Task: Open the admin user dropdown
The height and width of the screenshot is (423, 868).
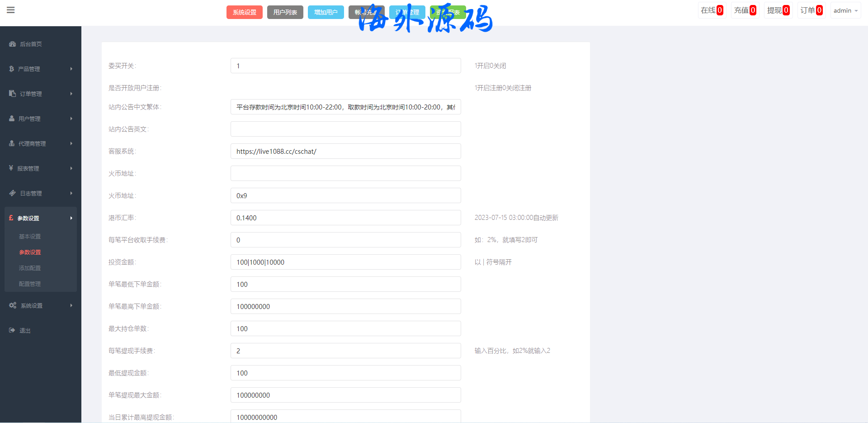Action: 845,10
